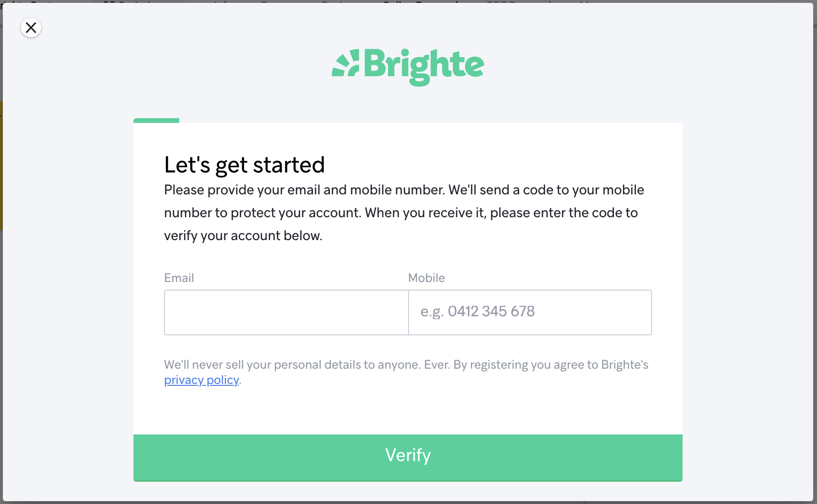This screenshot has width=817, height=504.
Task: Click the unfilled part of progress bar
Action: pos(431,121)
